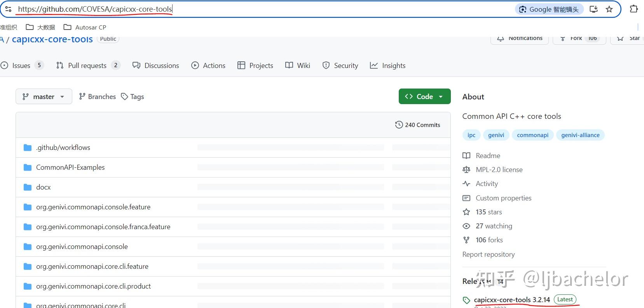The image size is (644, 308).
Task: Open capicxx-core-tools 3.2.14 release
Action: [x=512, y=300]
